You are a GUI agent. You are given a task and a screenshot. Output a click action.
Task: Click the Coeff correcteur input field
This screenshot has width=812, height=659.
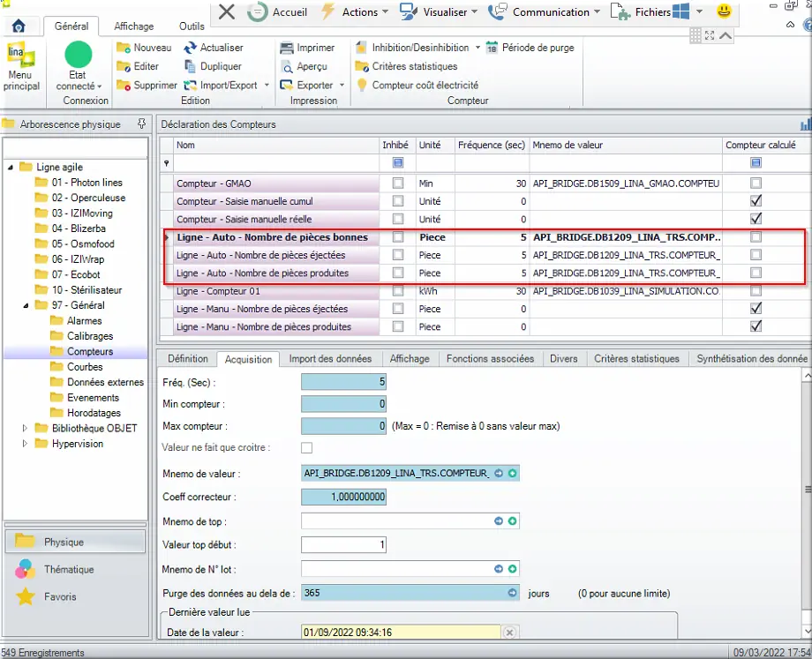(343, 497)
